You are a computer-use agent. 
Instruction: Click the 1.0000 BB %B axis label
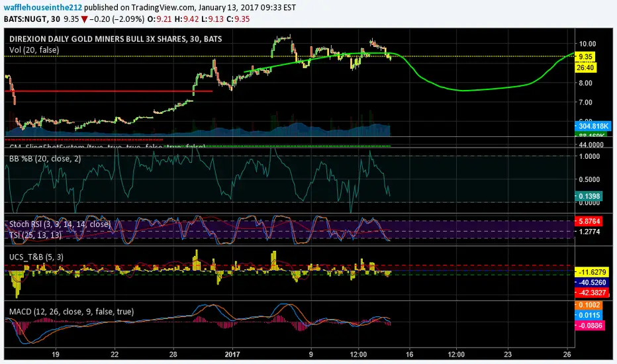click(589, 156)
